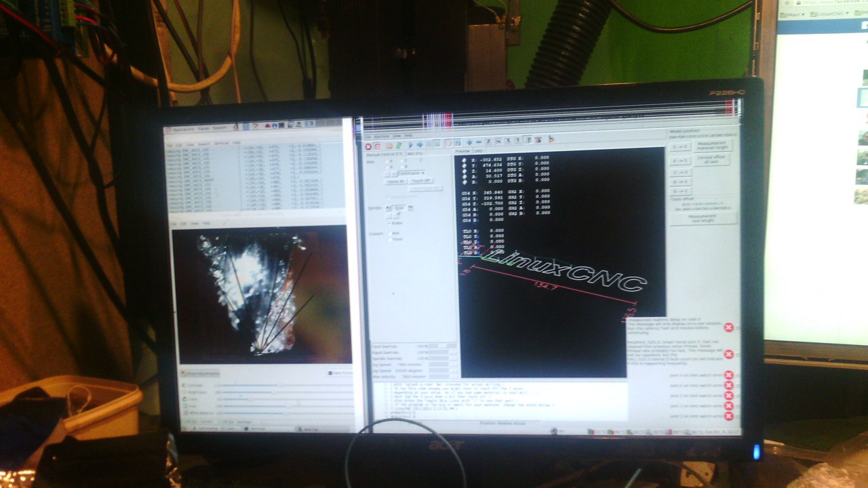
Task: Toggle the Emergency Stop icon in LinuxCNC toolbar
Action: point(368,145)
